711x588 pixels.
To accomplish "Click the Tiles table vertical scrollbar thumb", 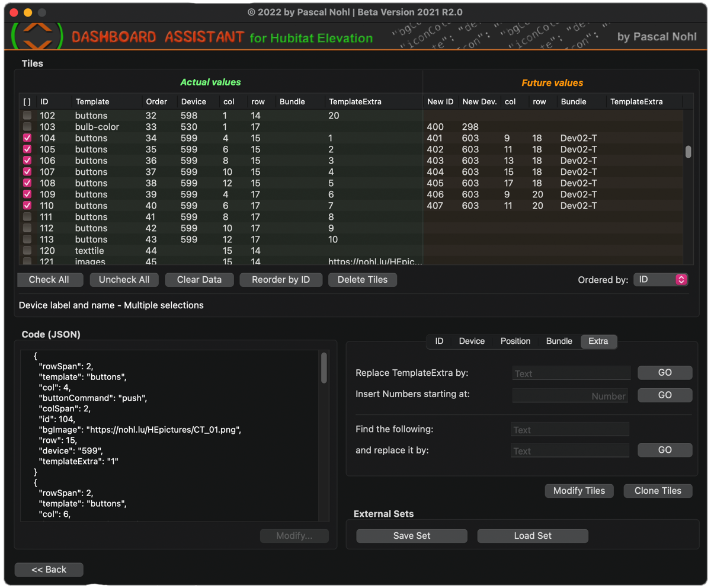I will pyautogui.click(x=688, y=152).
